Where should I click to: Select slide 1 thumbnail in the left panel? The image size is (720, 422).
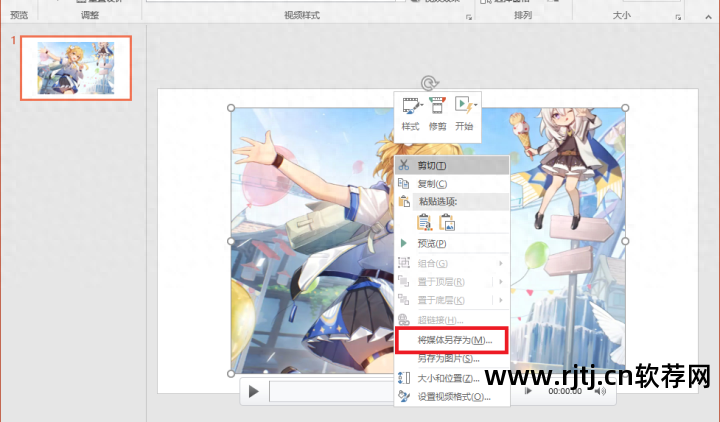click(82, 68)
